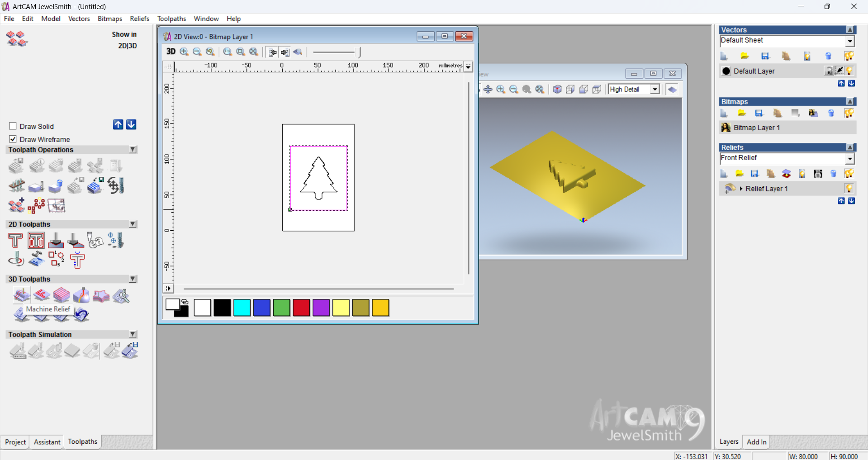Toggle all vector layers visibility double bulbs

pyautogui.click(x=849, y=56)
